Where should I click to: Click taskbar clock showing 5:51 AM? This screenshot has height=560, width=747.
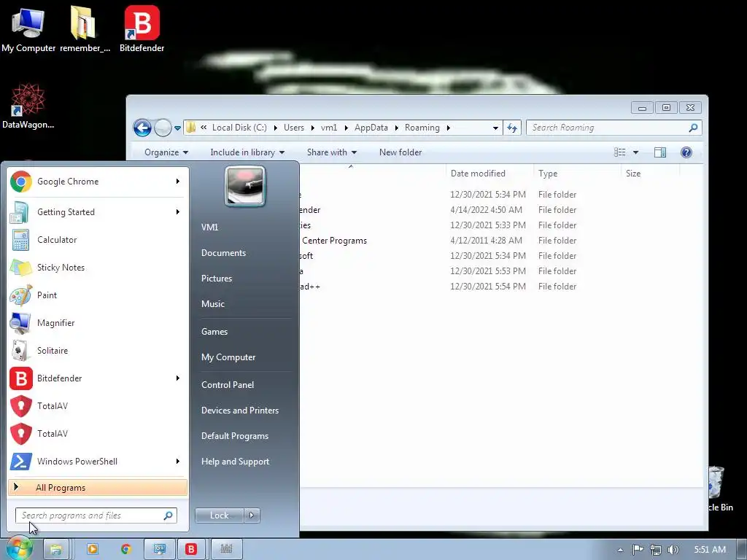709,550
